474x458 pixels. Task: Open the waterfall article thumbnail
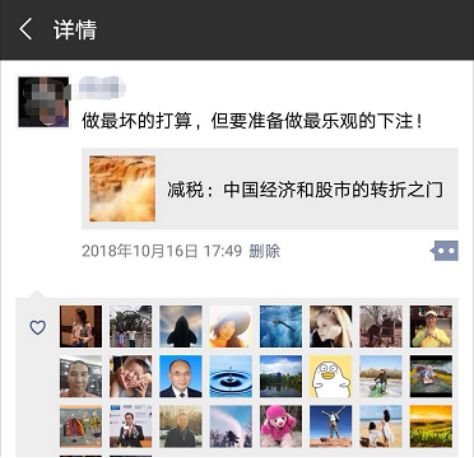(122, 189)
